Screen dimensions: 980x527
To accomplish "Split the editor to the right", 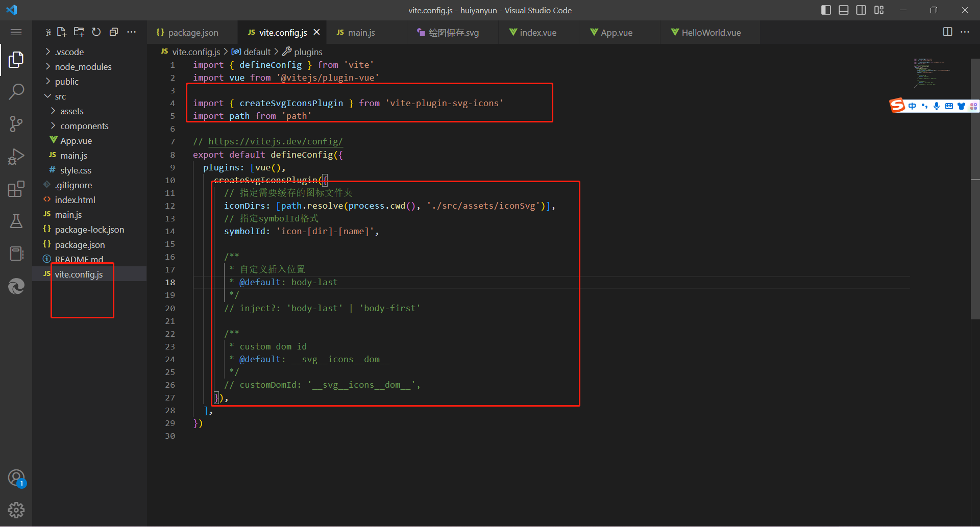I will click(x=947, y=32).
